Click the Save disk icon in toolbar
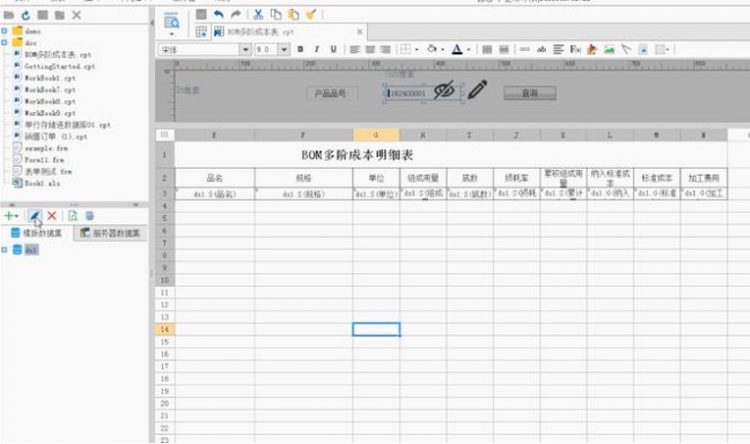 [201, 14]
